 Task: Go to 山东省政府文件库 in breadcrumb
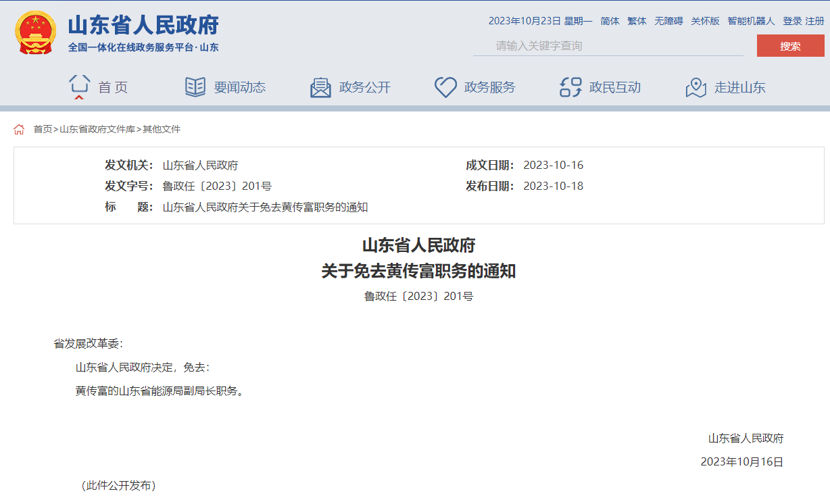click(x=97, y=129)
